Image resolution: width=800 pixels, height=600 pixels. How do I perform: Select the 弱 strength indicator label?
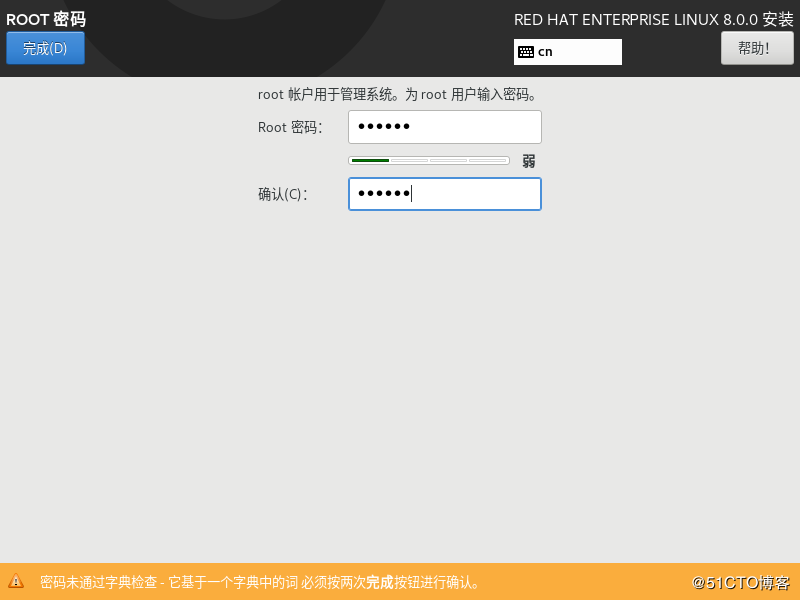(x=527, y=160)
